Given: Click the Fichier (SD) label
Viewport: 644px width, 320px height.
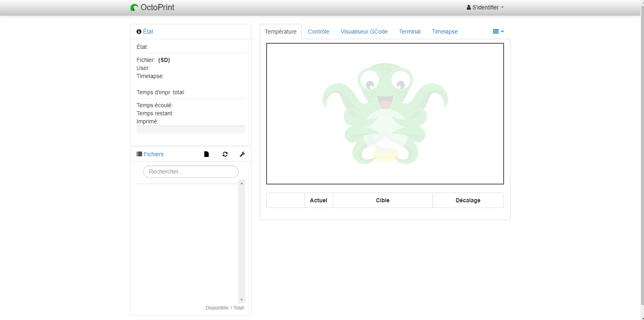Looking at the screenshot, I should tap(153, 60).
